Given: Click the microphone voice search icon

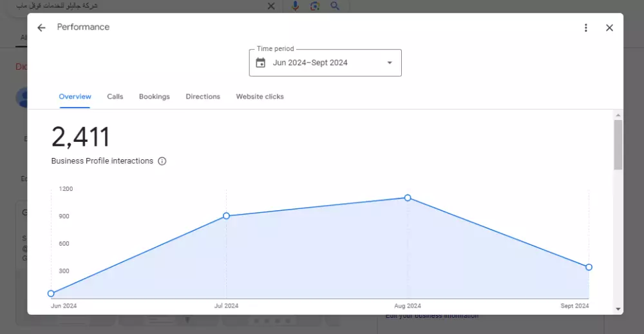Looking at the screenshot, I should click(295, 6).
